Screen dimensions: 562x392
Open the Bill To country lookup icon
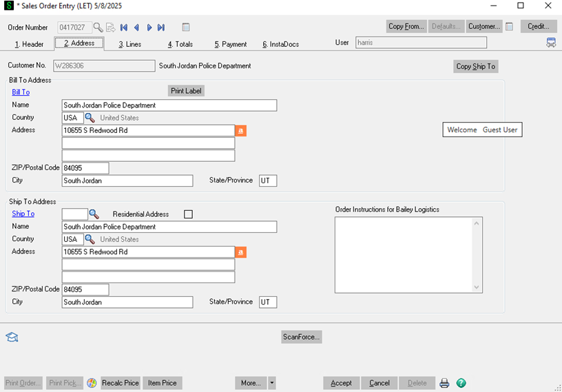[x=90, y=118]
